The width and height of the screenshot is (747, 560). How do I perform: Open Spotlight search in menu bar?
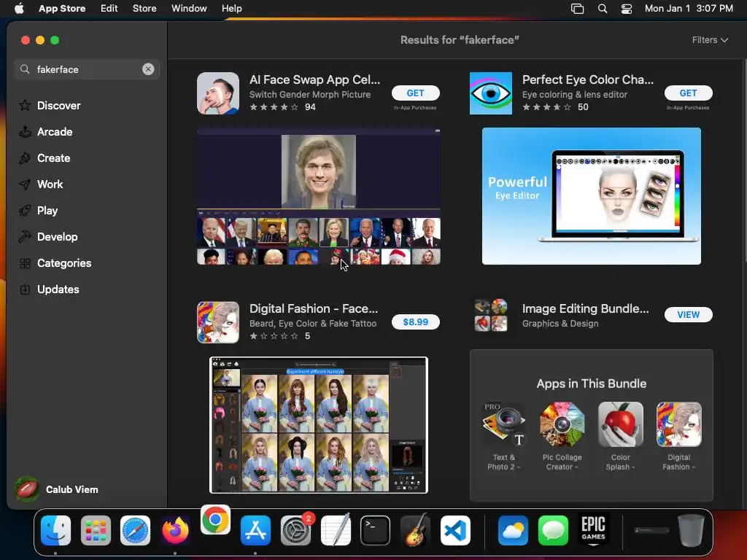click(602, 8)
